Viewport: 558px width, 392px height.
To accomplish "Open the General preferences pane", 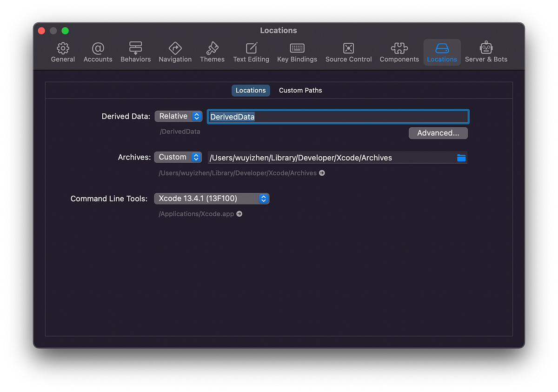I will (x=63, y=53).
